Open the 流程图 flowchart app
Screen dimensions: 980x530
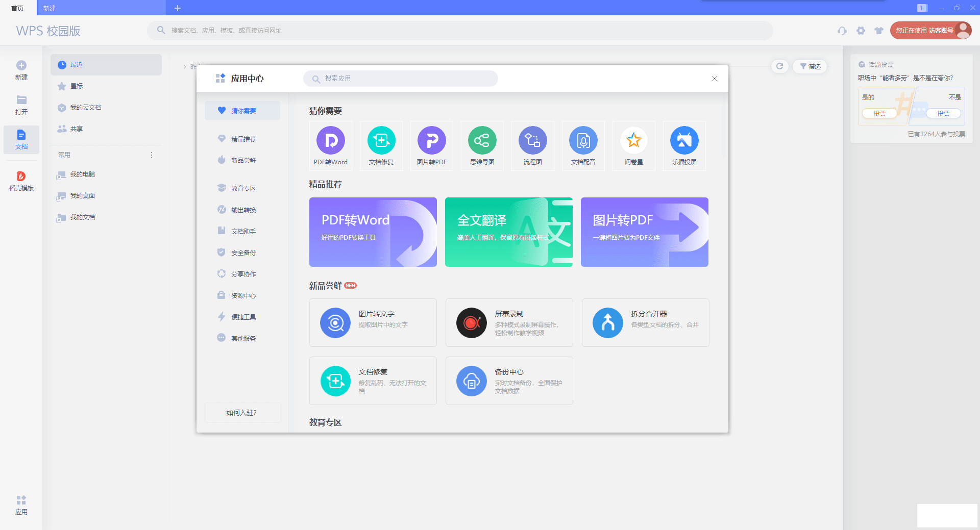click(532, 145)
